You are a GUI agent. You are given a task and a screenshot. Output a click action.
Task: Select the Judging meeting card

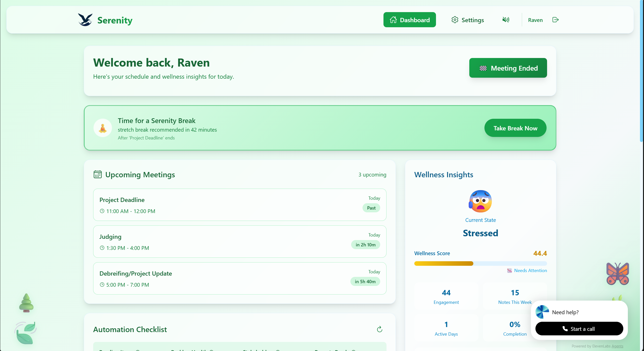[x=239, y=242]
